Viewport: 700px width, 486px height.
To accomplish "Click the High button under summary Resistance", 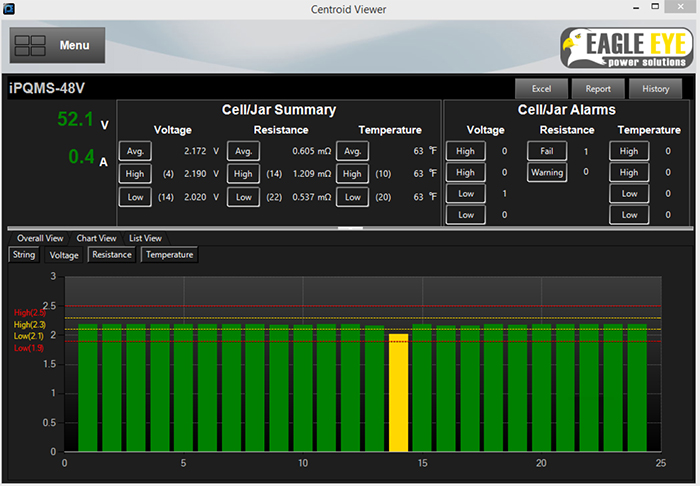I will pyautogui.click(x=242, y=173).
